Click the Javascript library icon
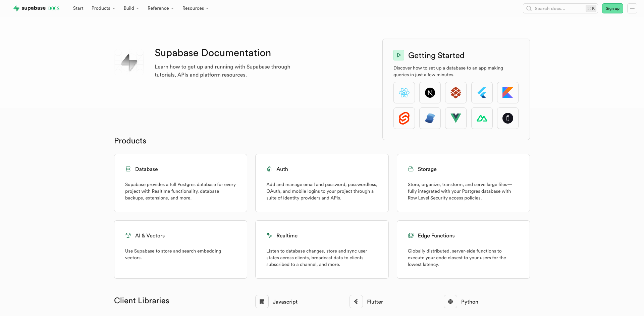Screen dimensions: 644x316 [x=262, y=302]
